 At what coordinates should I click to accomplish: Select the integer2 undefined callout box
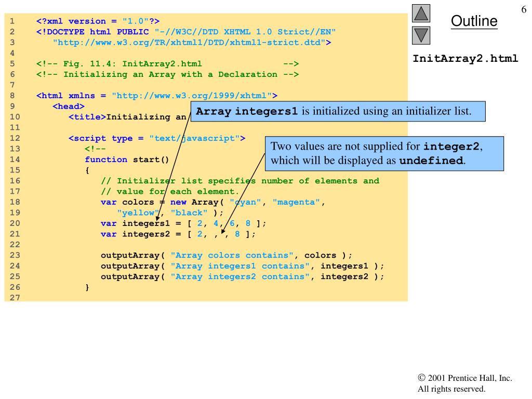tap(384, 153)
